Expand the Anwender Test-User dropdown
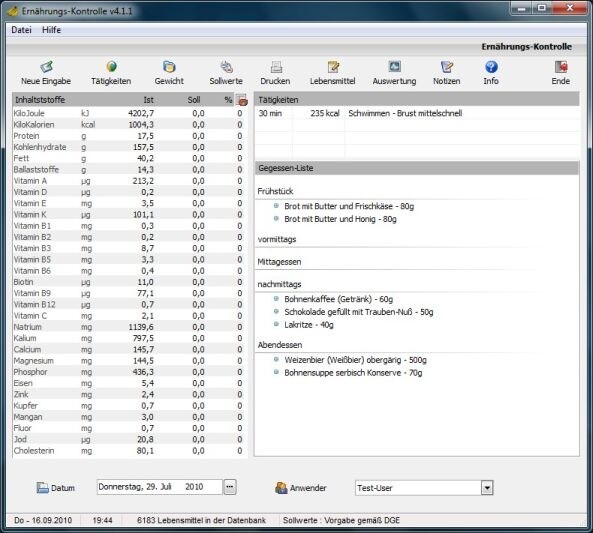 click(x=487, y=488)
